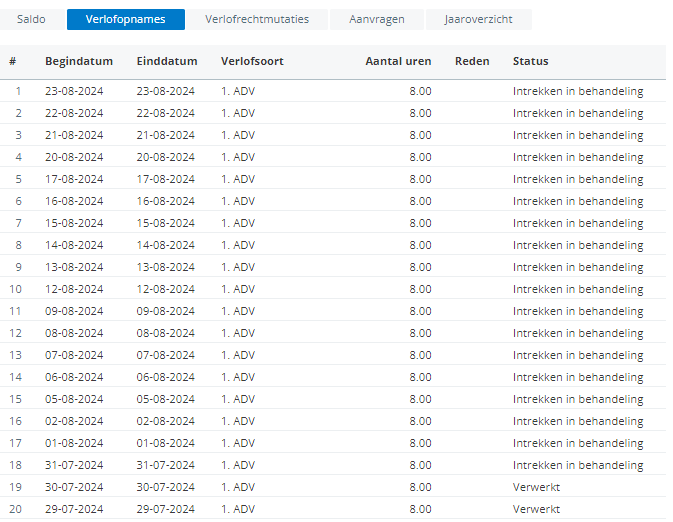Select row 1 dated 23-08-2024
The width and height of the screenshot is (673, 522).
333,91
